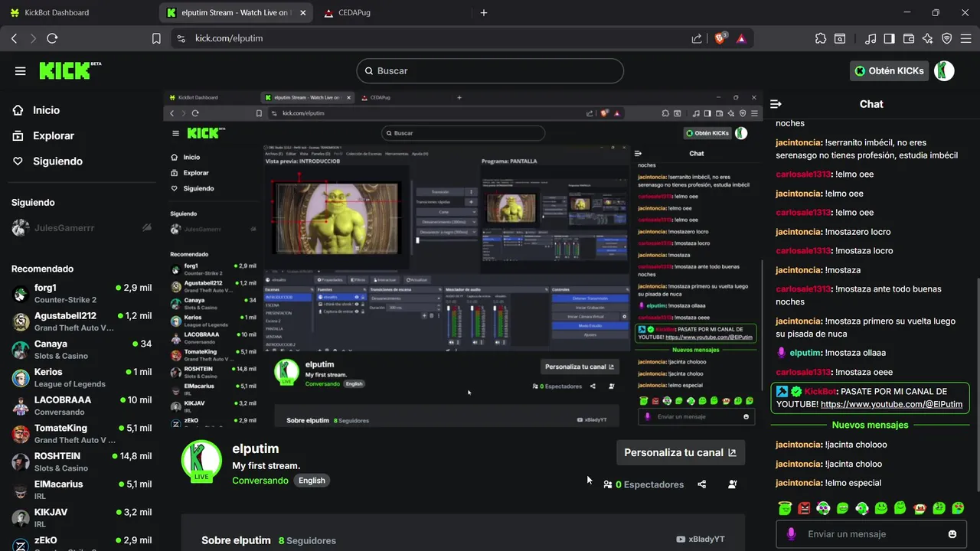The image size is (980, 551).
Task: Open a new browser tab
Action: pyautogui.click(x=484, y=12)
